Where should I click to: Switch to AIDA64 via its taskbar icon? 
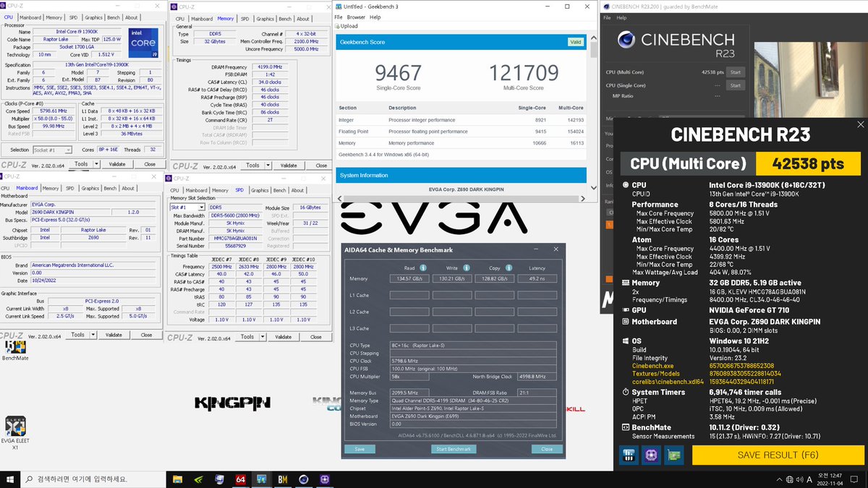pyautogui.click(x=241, y=479)
